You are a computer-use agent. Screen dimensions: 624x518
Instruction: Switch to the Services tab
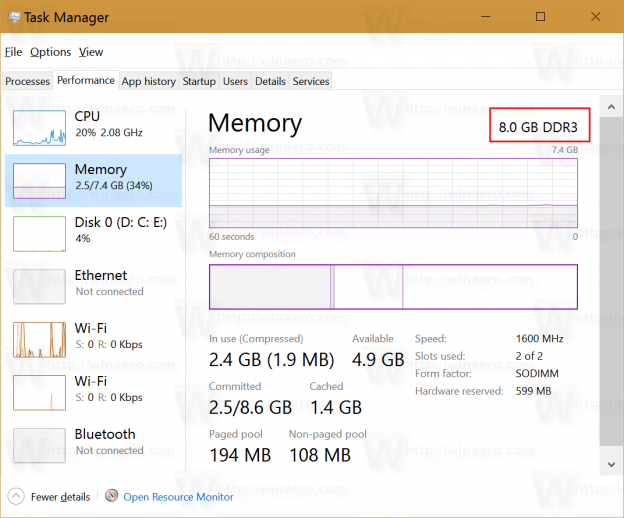311,81
